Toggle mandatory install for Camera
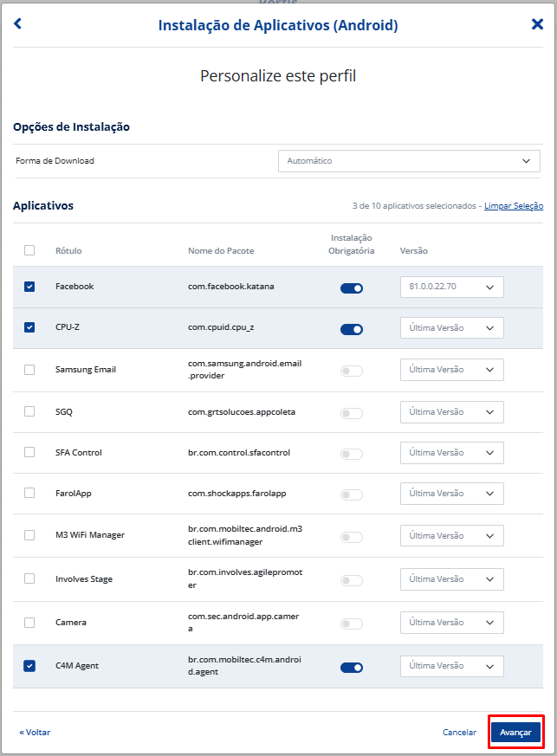Image resolution: width=557 pixels, height=756 pixels. [352, 624]
